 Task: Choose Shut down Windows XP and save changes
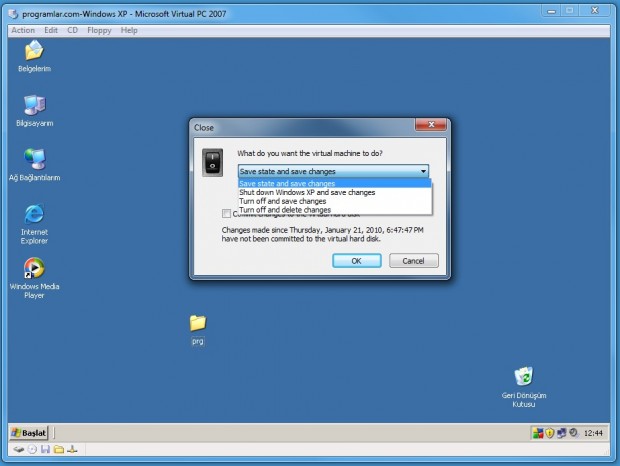335,192
